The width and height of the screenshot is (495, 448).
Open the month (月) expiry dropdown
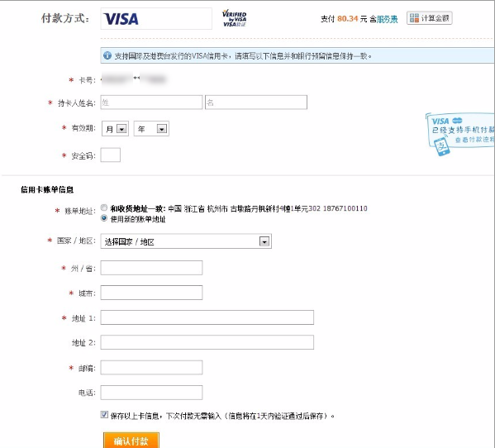point(115,129)
